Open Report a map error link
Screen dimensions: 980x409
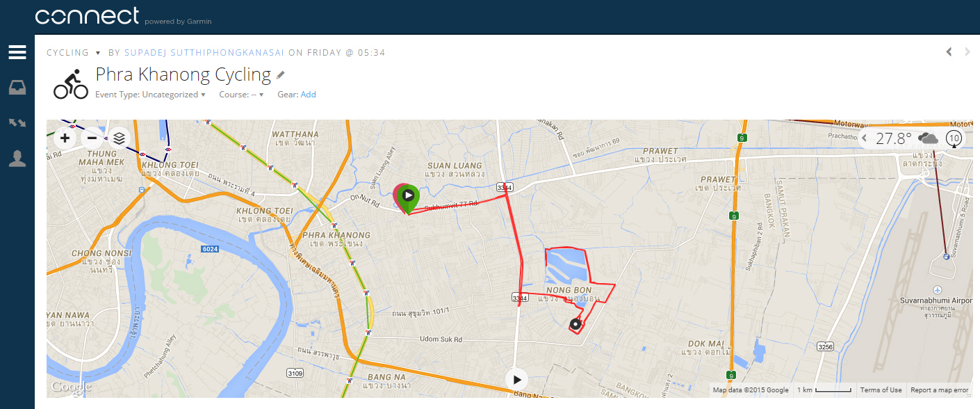939,390
